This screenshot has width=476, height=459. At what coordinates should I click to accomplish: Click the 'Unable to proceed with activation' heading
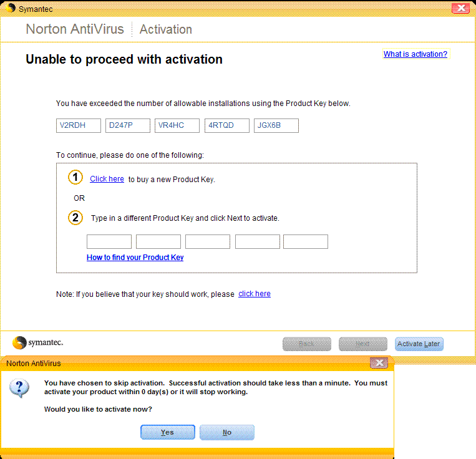point(124,59)
